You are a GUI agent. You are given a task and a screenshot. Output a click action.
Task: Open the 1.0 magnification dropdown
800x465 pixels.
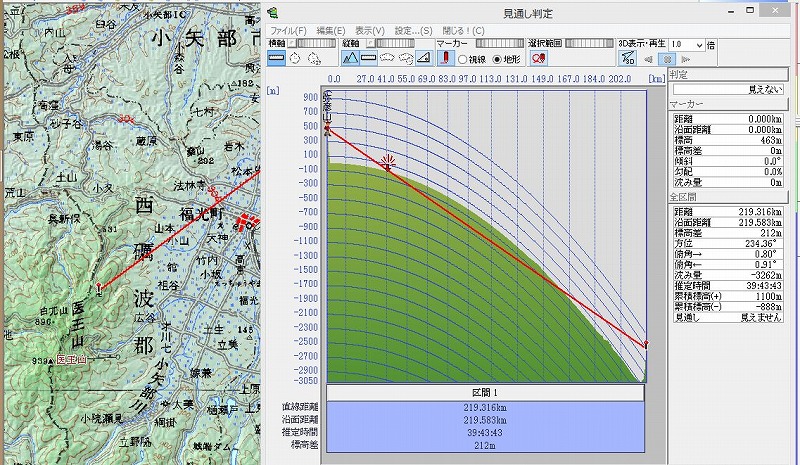(x=697, y=45)
